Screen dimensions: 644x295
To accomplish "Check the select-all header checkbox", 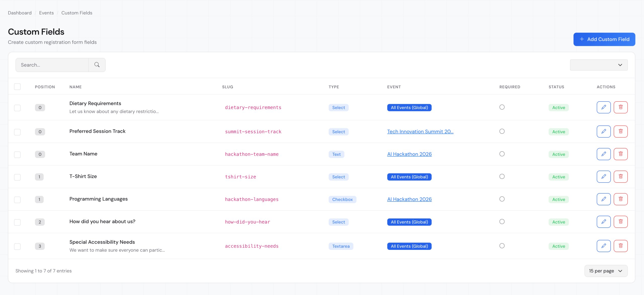I will 17,87.
